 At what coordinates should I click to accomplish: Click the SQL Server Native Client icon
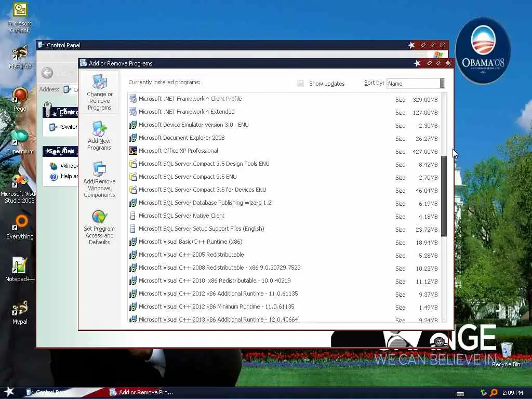(x=133, y=216)
